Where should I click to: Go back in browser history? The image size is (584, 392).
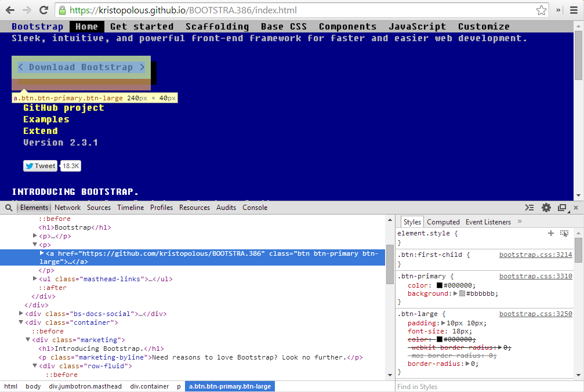click(10, 10)
